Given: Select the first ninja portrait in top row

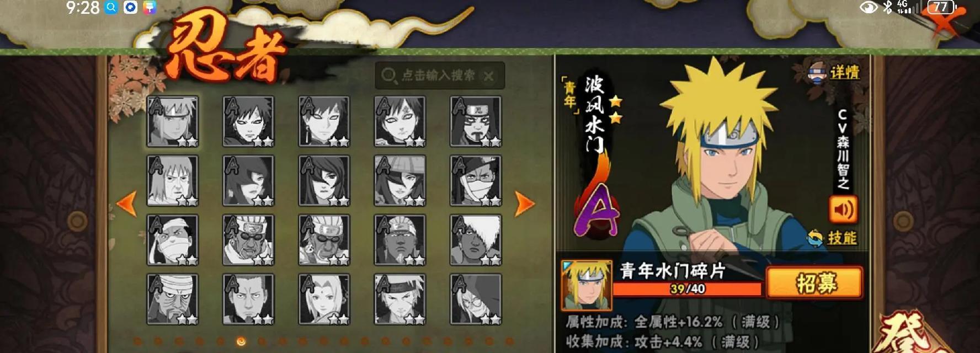Looking at the screenshot, I should pyautogui.click(x=172, y=121).
